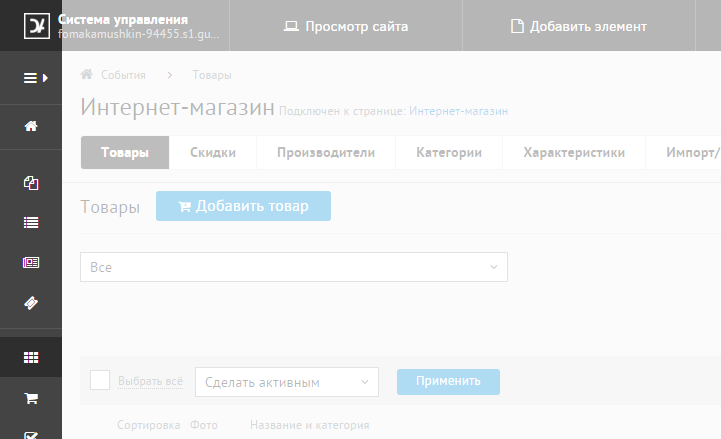
Task: Open the shopping cart icon in sidebar
Action: pos(31,398)
